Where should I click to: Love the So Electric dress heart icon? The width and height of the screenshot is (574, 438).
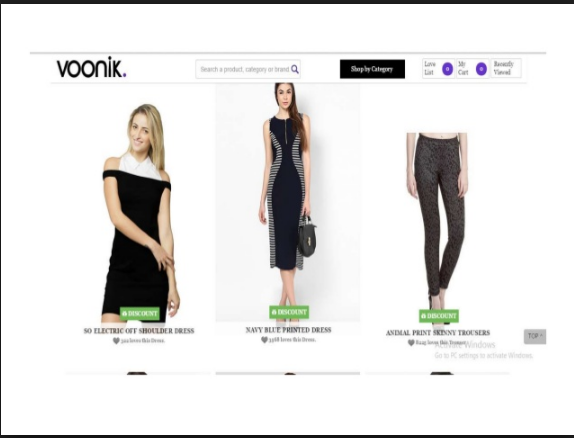click(x=116, y=341)
